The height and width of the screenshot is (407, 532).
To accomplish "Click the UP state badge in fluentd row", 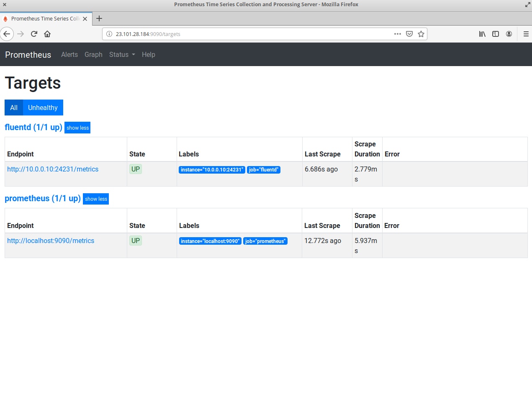I will [x=136, y=169].
